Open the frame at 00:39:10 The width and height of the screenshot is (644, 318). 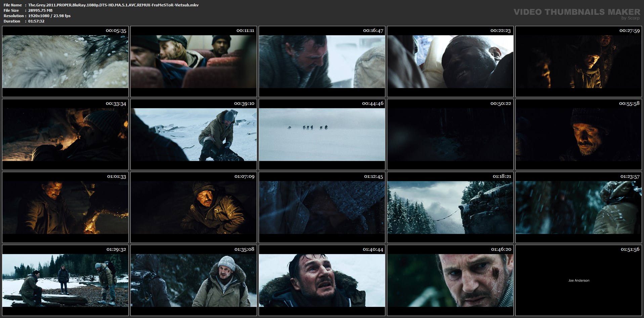pyautogui.click(x=194, y=134)
